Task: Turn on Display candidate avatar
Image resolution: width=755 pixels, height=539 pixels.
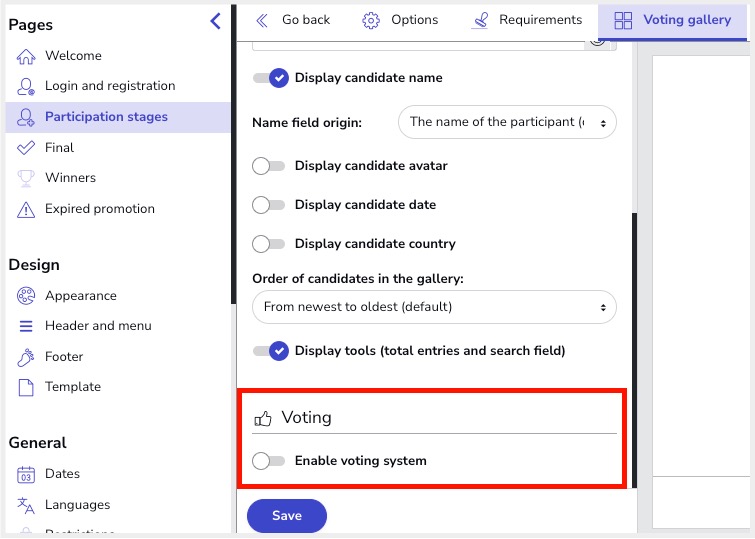Action: [x=269, y=166]
